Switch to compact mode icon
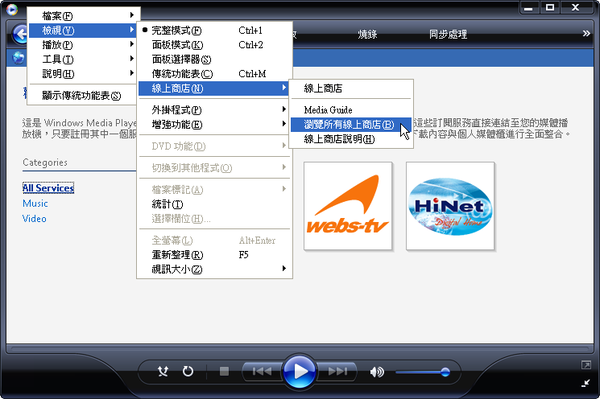 point(586,383)
